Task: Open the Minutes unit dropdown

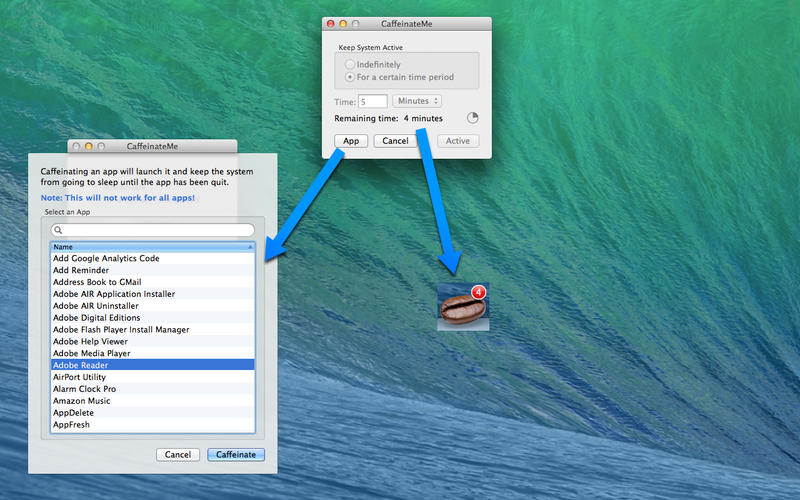Action: (416, 101)
